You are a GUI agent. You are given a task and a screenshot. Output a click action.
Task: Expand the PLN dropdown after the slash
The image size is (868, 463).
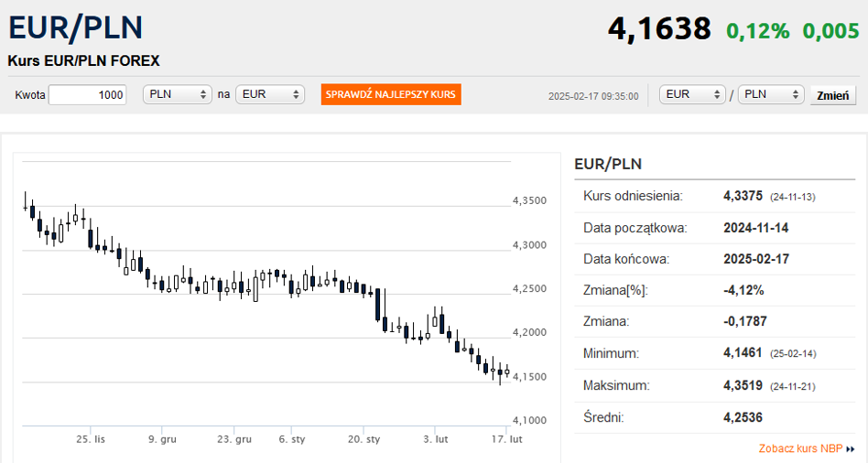click(770, 95)
